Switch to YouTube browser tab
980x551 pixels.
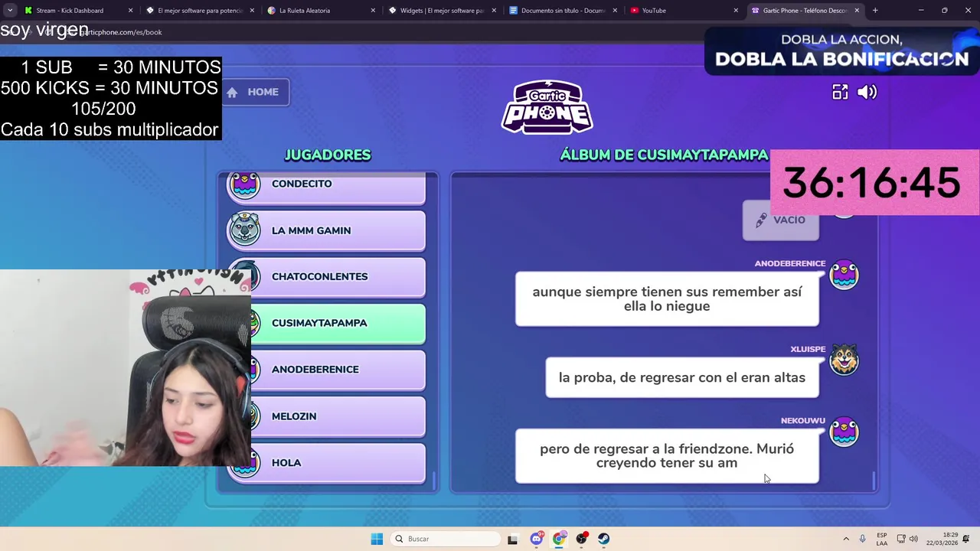pos(683,11)
